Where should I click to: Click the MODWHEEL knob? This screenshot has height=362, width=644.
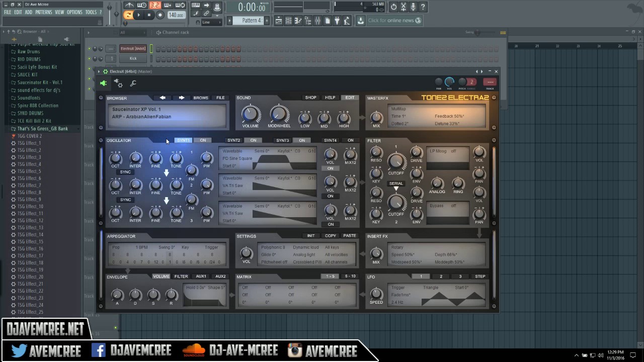pos(279,114)
